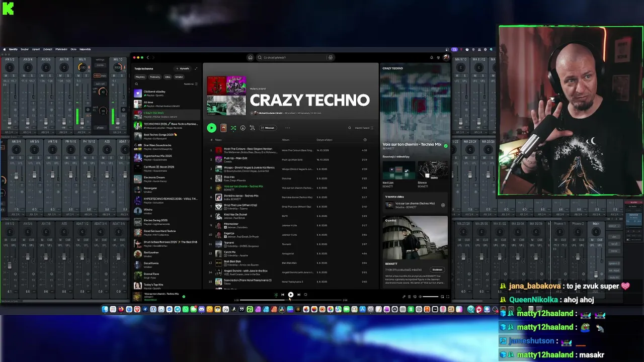
Task: Enter full screen from the player bar
Action: pos(448,297)
